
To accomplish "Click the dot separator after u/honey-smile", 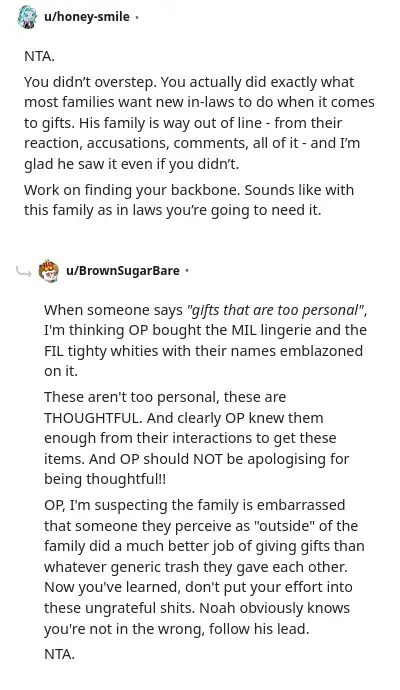I will (x=137, y=18).
